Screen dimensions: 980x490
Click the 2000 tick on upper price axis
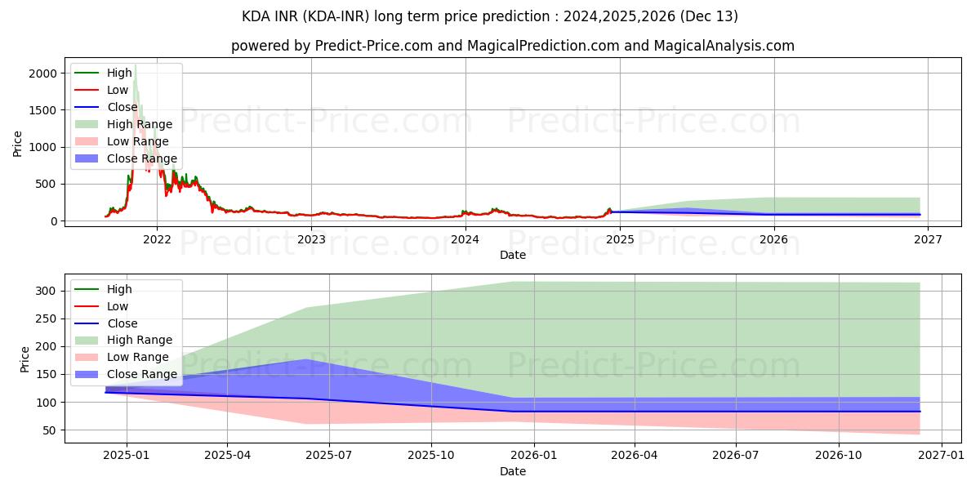click(42, 73)
